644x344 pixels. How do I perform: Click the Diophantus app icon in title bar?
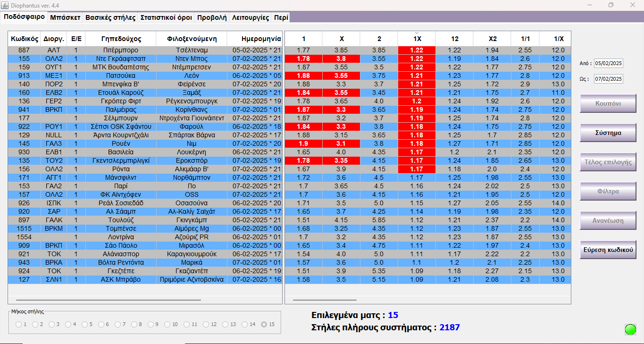click(x=5, y=5)
